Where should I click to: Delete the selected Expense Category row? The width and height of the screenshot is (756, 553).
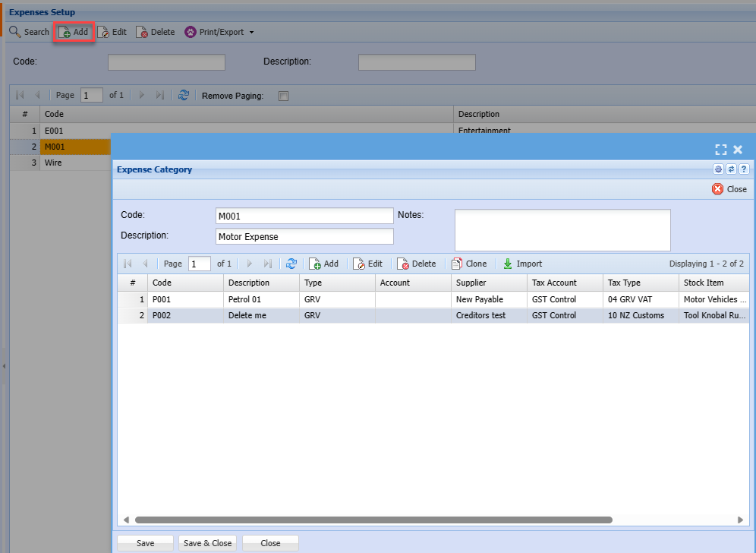coord(417,264)
